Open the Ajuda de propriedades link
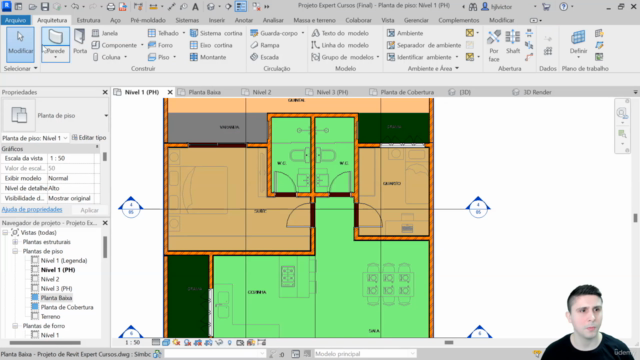Image resolution: width=640 pixels, height=360 pixels. click(32, 209)
